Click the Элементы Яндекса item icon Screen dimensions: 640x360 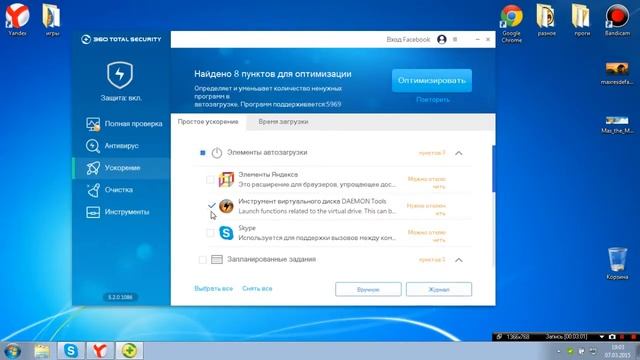[x=226, y=179]
